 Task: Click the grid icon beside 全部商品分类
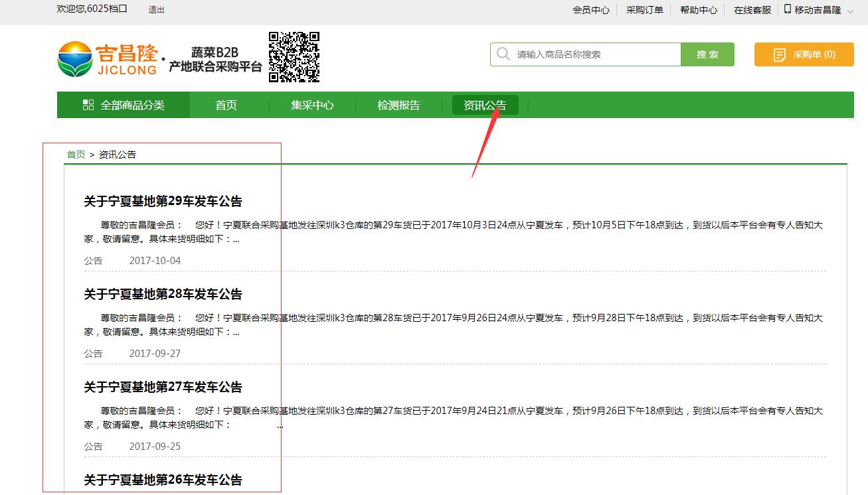pos(88,105)
